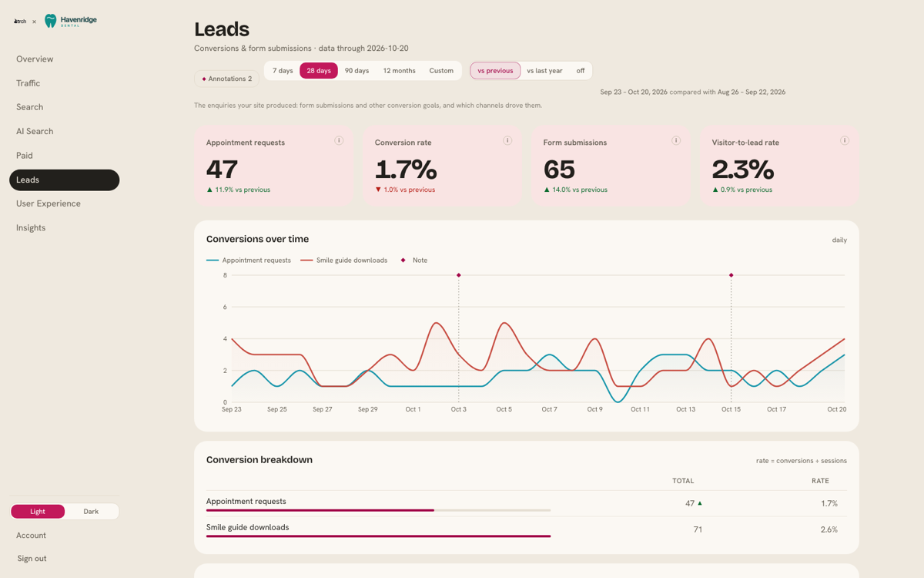The width and height of the screenshot is (924, 578).
Task: Select the 28 days range
Action: point(319,71)
